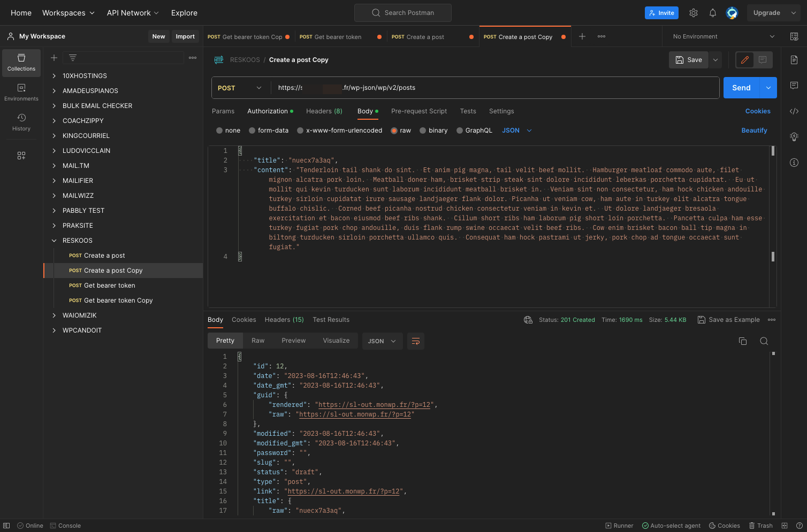Viewport: 807px width, 532px height.
Task: Click the request URL input field
Action: pyautogui.click(x=495, y=88)
